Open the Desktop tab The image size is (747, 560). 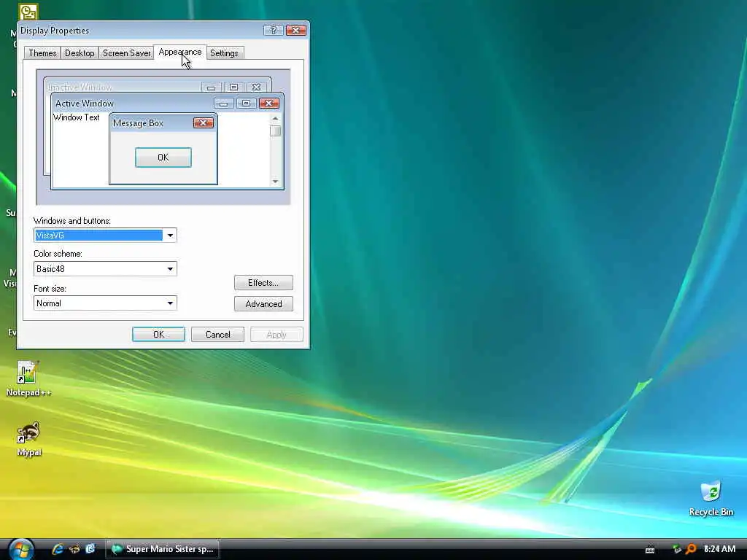pyautogui.click(x=80, y=52)
